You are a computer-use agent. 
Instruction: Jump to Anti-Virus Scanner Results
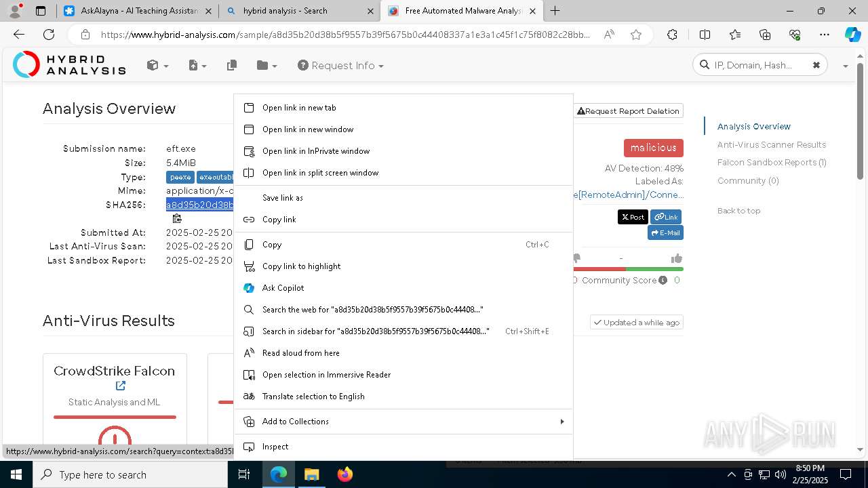click(x=772, y=144)
